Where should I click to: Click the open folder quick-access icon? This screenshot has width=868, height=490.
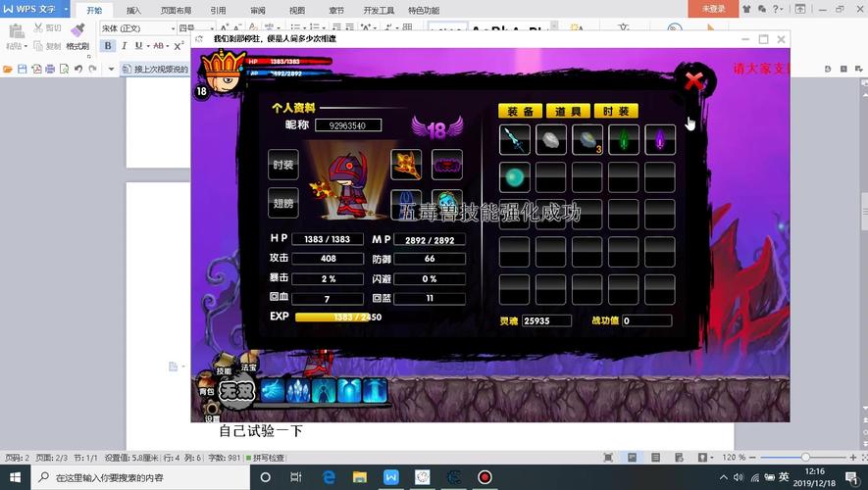click(x=8, y=70)
